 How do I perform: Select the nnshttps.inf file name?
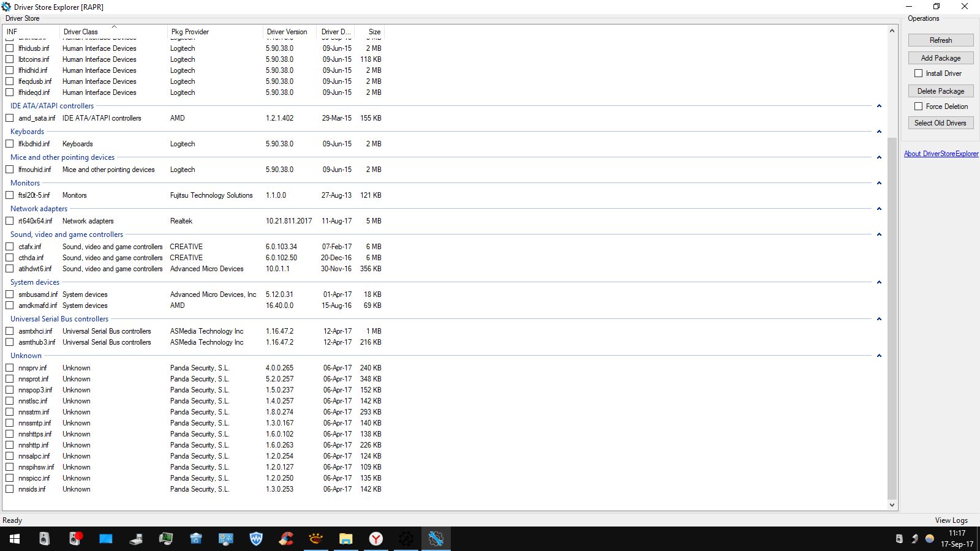[x=36, y=434]
